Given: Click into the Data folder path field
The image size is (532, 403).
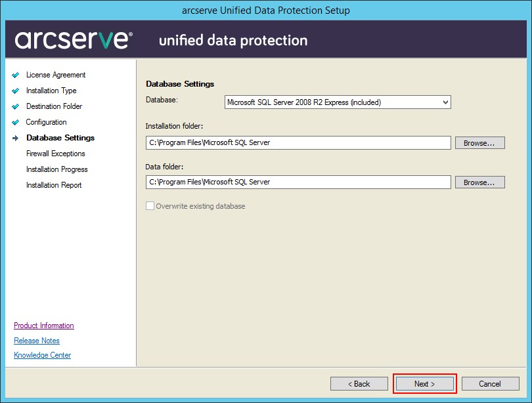Looking at the screenshot, I should 298,182.
